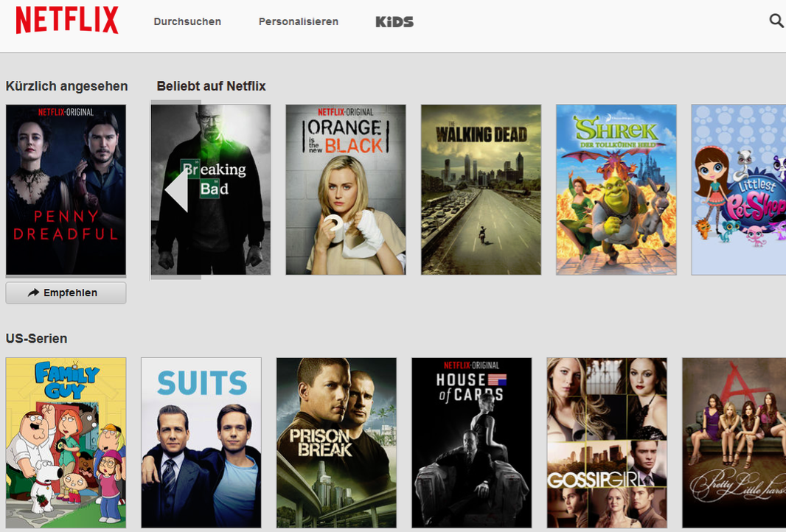Viewport: 786px width, 532px height.
Task: Select the Penny Dreadful poster
Action: coord(66,189)
